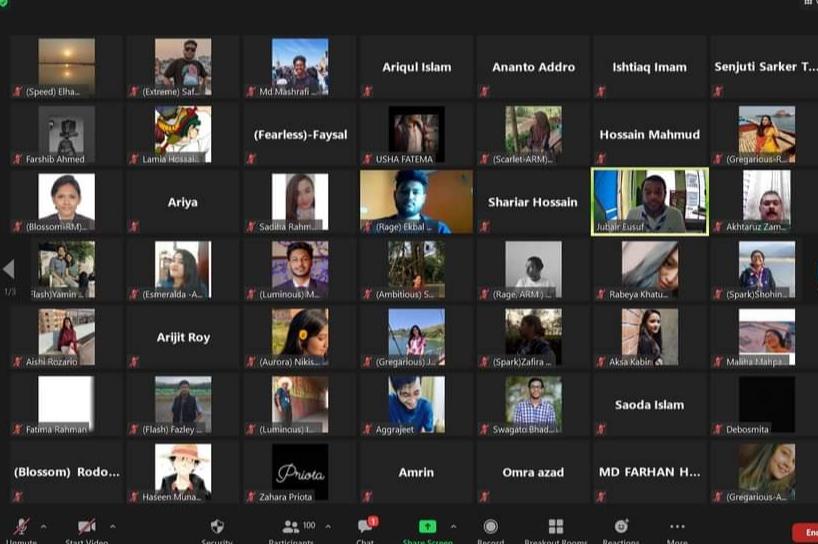The image size is (818, 544).
Task: Expand video options arrow beside Start Video
Action: pyautogui.click(x=112, y=526)
